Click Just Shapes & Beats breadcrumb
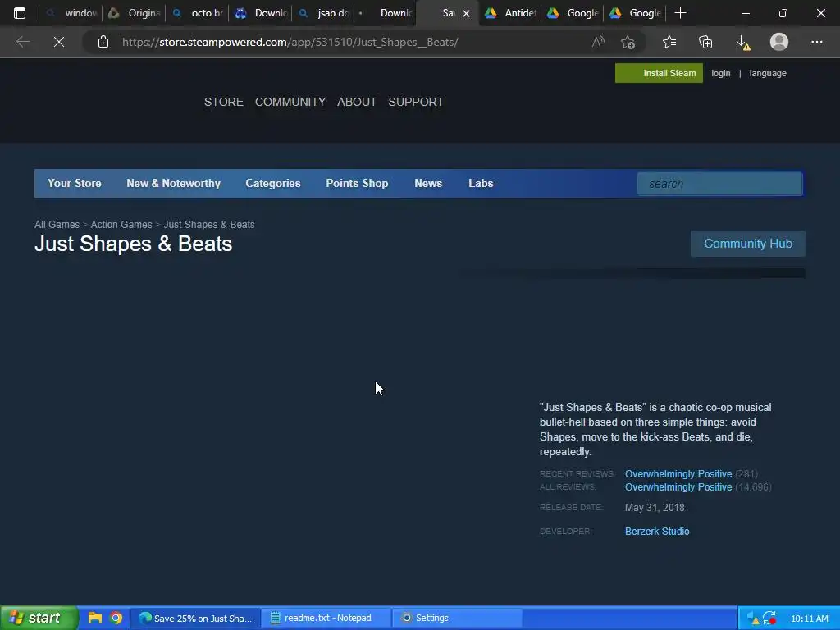 209,225
